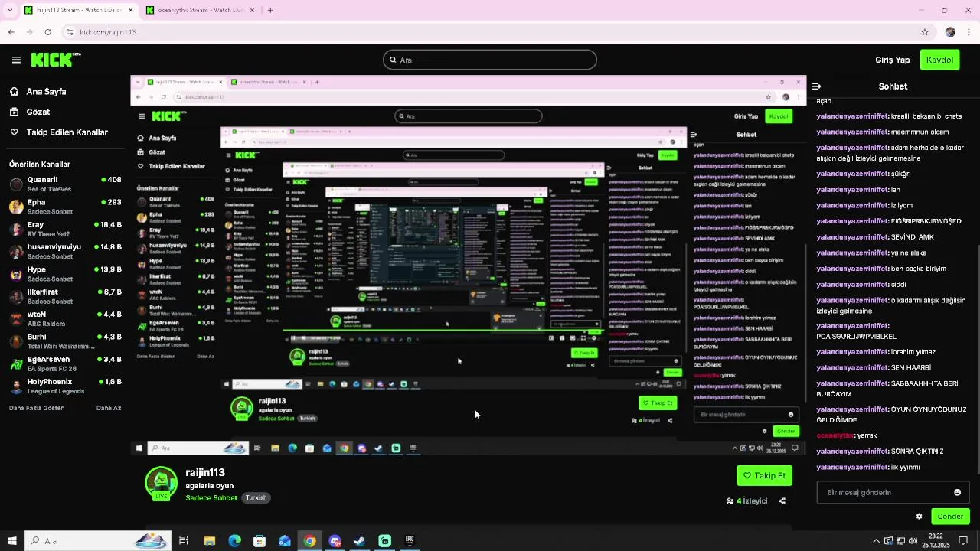This screenshot has width=980, height=551.
Task: Click the Turkish language tag
Action: [256, 497]
